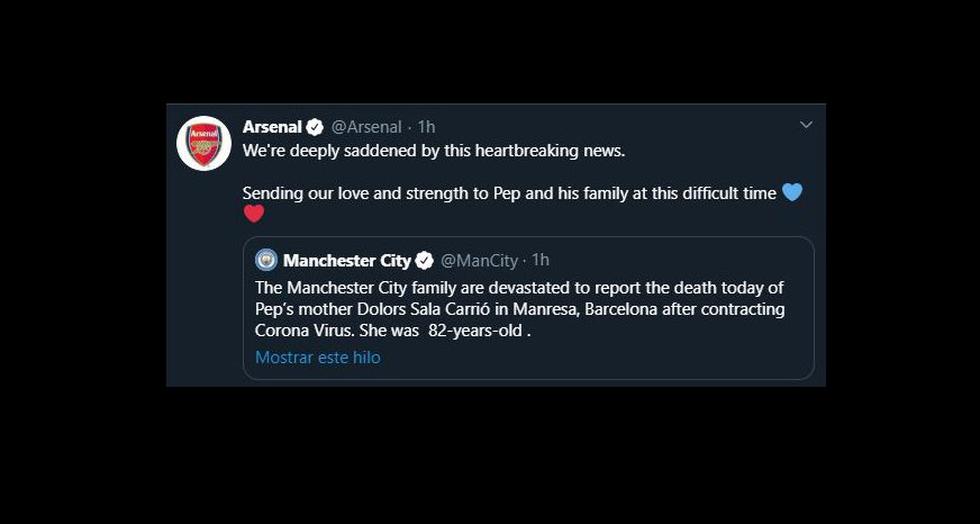Open the Manchester City display name
This screenshot has width=980, height=524.
(x=347, y=260)
